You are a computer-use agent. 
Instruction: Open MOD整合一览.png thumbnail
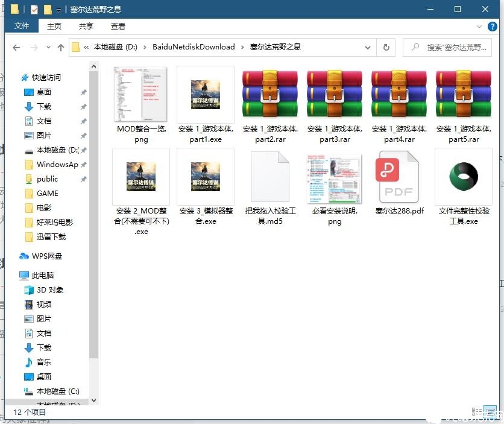141,94
